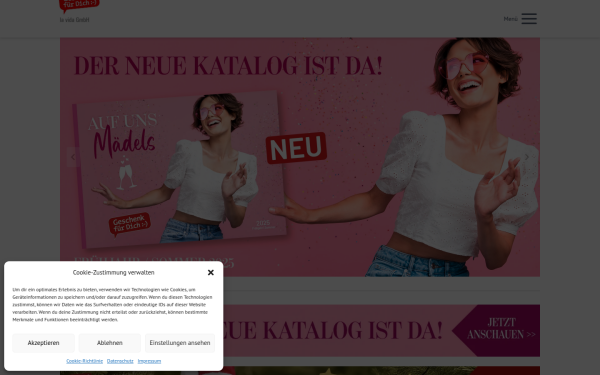The image size is (600, 375).
Task: Open the Impressum link
Action: click(149, 361)
